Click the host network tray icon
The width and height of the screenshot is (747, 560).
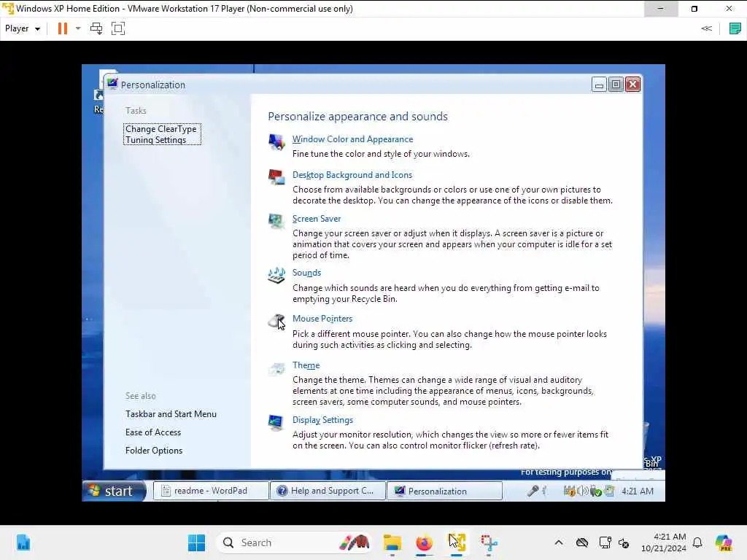605,542
